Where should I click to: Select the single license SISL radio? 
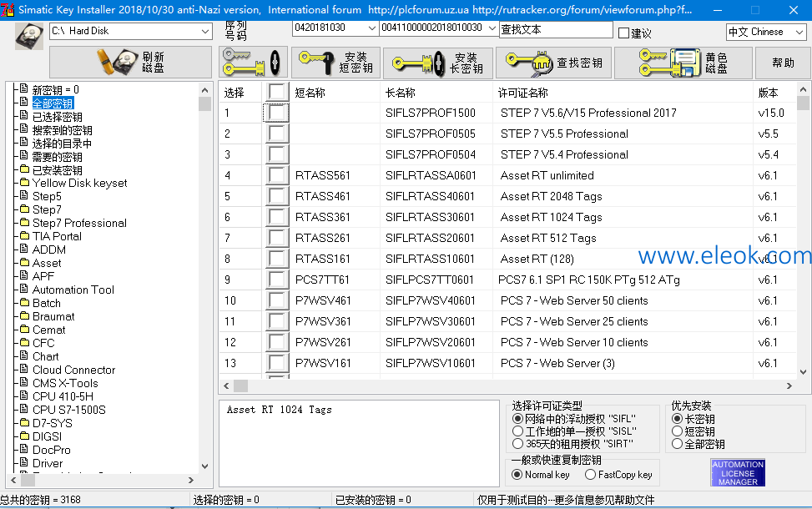517,431
